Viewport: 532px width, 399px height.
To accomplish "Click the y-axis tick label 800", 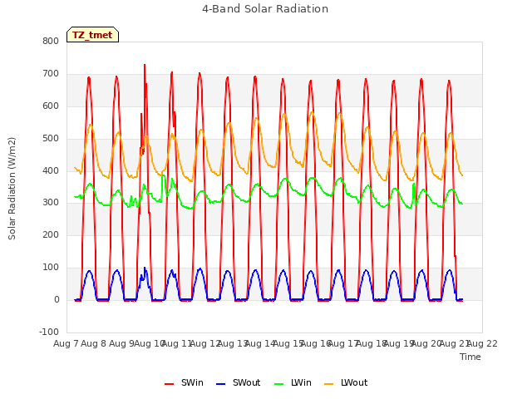I will [51, 41].
